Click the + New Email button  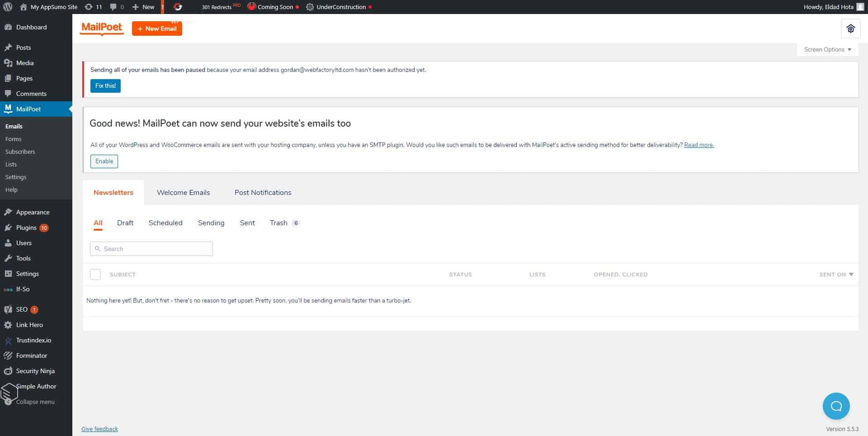click(157, 28)
